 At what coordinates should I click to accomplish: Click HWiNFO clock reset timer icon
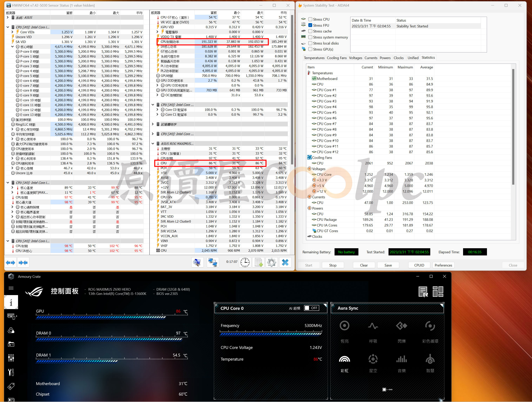[x=245, y=262]
